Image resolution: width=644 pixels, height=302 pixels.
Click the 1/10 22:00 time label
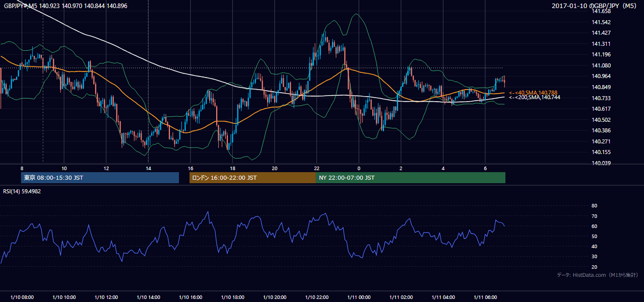pos(317,297)
